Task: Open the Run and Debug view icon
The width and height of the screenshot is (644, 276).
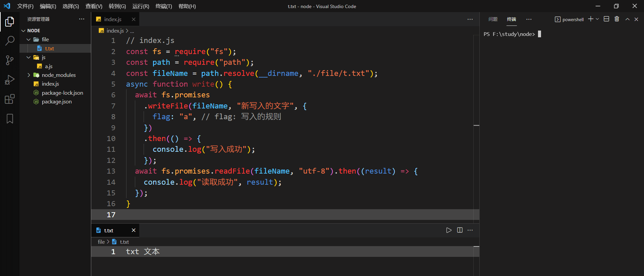Action: (x=10, y=80)
